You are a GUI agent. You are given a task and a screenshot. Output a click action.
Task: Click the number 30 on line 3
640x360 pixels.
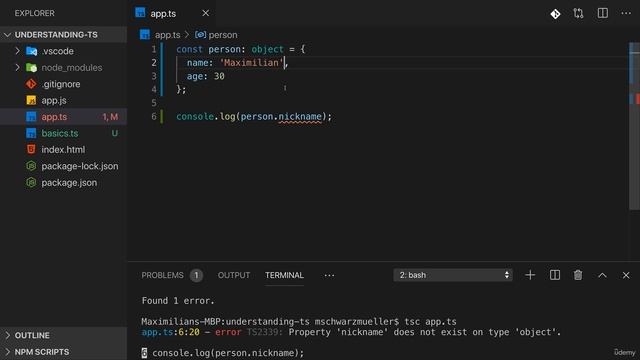pos(219,76)
